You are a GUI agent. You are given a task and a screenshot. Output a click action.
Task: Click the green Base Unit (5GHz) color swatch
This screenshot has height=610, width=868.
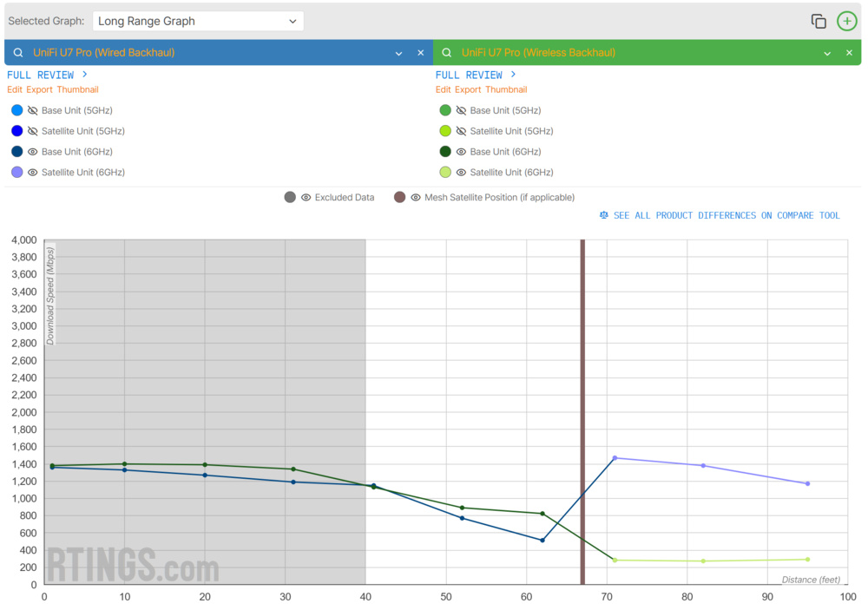point(445,110)
